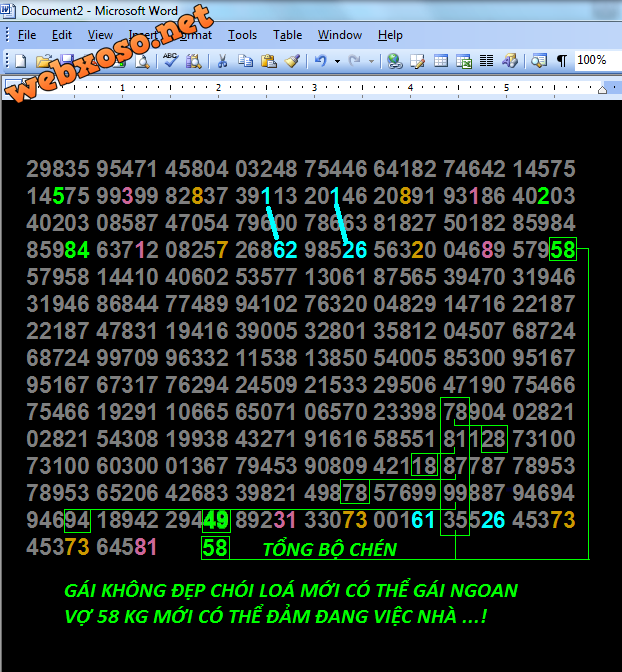Open the Table menu
622x672 pixels.
pyautogui.click(x=287, y=35)
